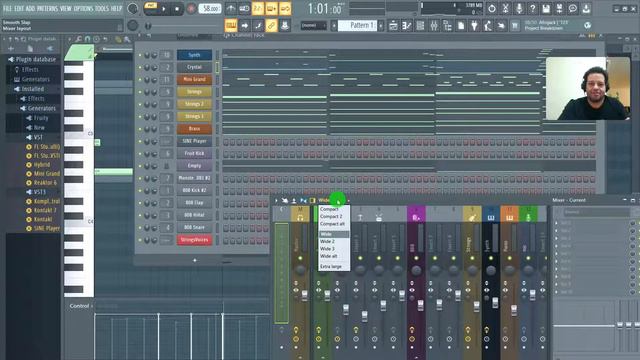Image resolution: width=640 pixels, height=360 pixels.
Task: Open the snap selector dropdown left of Pattern 1
Action: [x=313, y=25]
